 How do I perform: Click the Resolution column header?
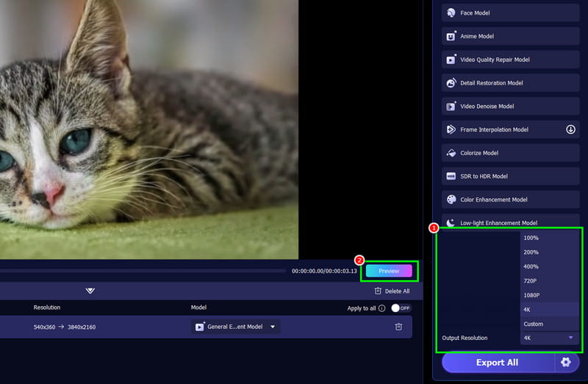click(47, 307)
